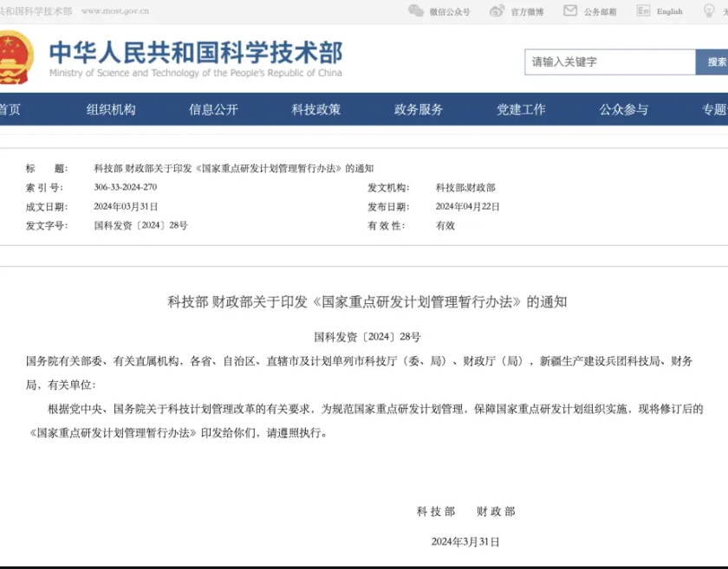Image resolution: width=728 pixels, height=569 pixels.
Task: Click the ministry name title 中华人民共和国科学技术部
Action: point(195,51)
